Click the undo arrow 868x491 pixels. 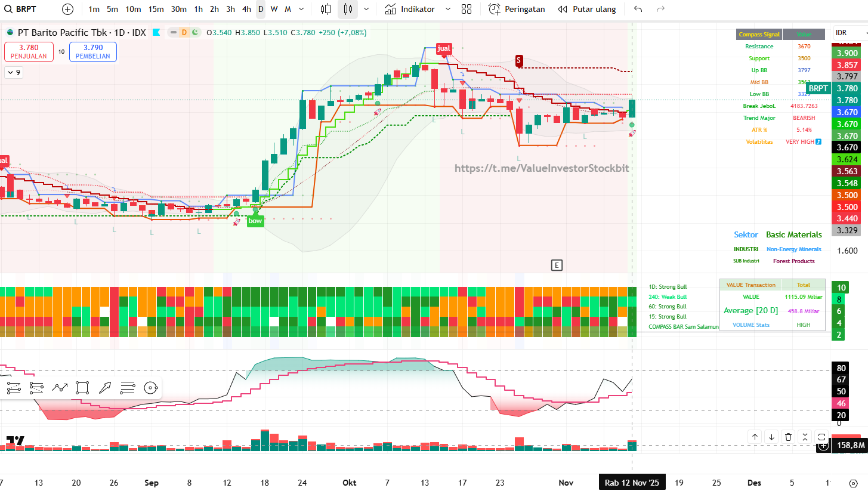click(638, 9)
